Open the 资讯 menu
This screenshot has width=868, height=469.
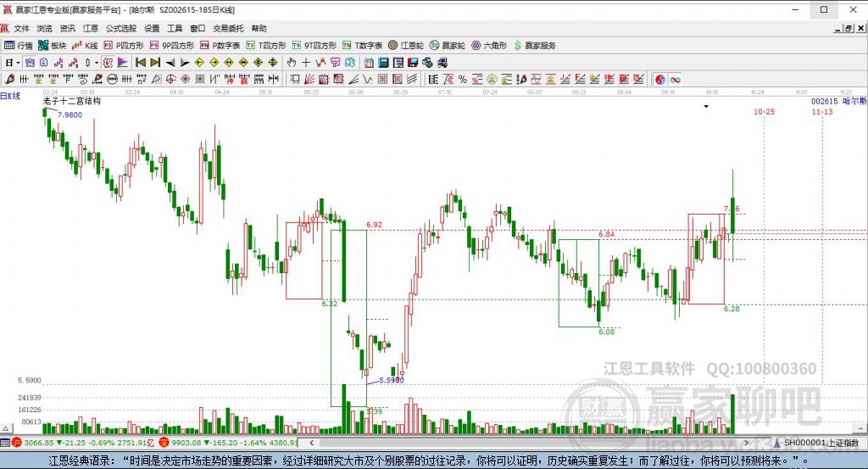68,28
